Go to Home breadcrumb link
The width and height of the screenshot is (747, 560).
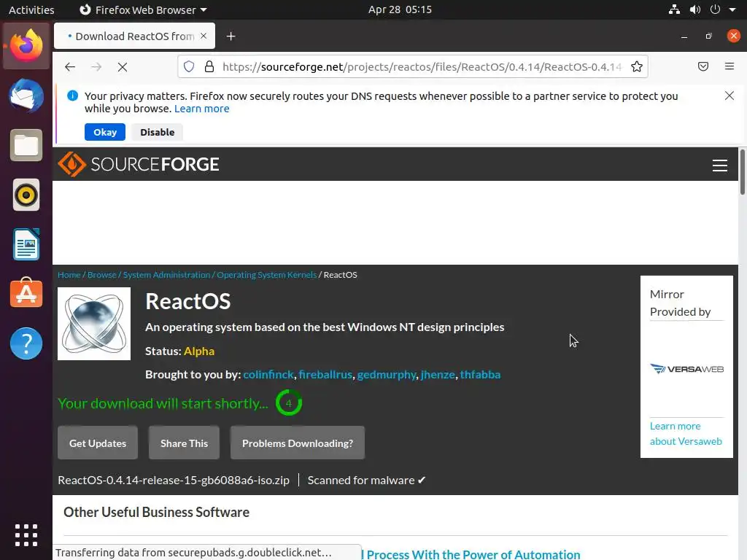pyautogui.click(x=69, y=275)
